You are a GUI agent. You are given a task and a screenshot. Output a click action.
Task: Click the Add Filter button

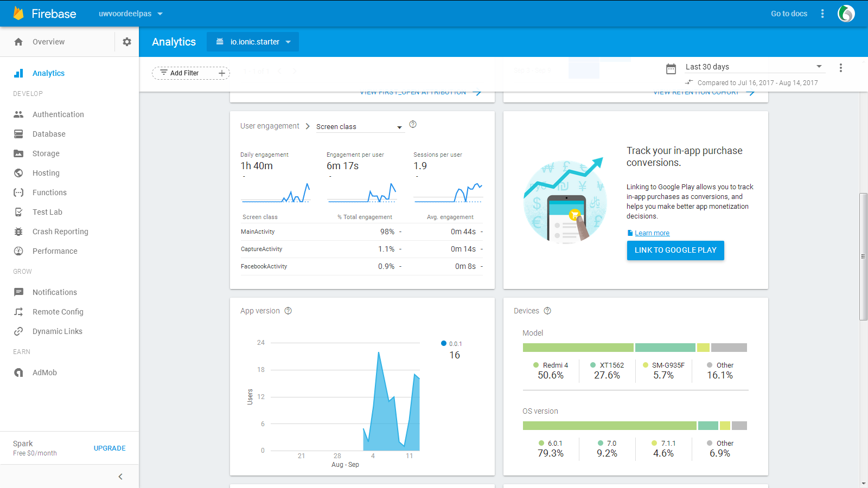tap(190, 73)
